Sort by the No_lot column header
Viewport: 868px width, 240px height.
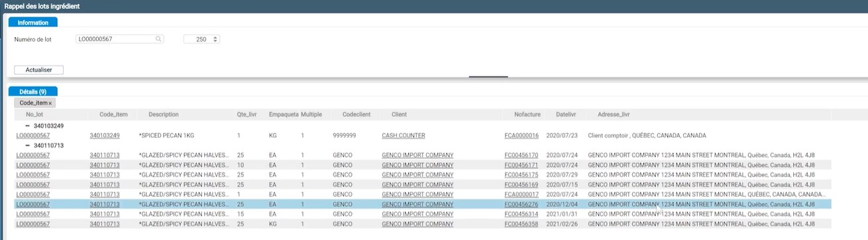(34, 115)
